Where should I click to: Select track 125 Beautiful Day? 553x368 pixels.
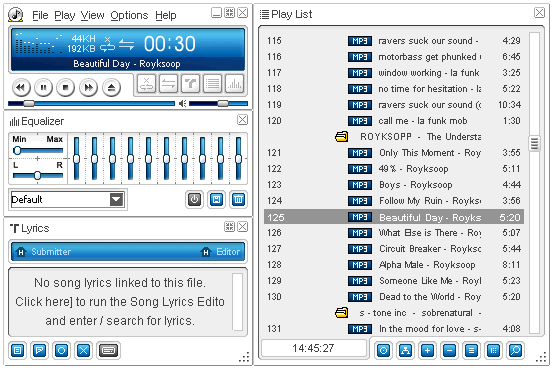(394, 217)
